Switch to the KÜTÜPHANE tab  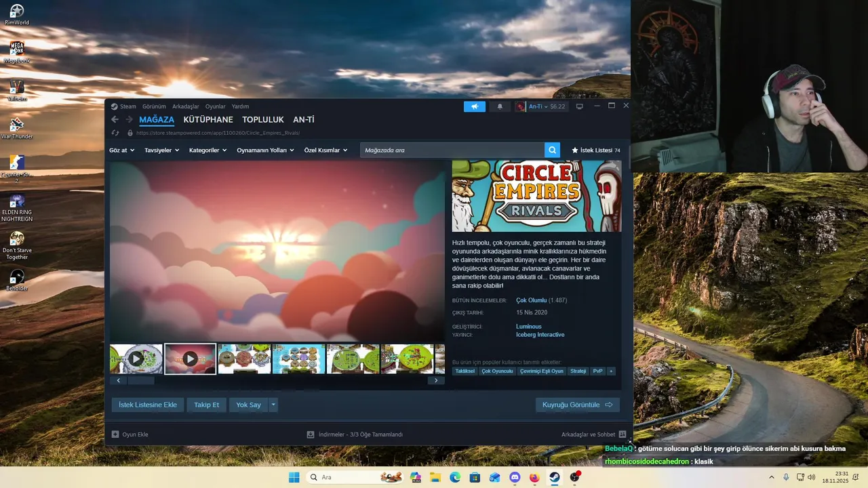point(208,120)
